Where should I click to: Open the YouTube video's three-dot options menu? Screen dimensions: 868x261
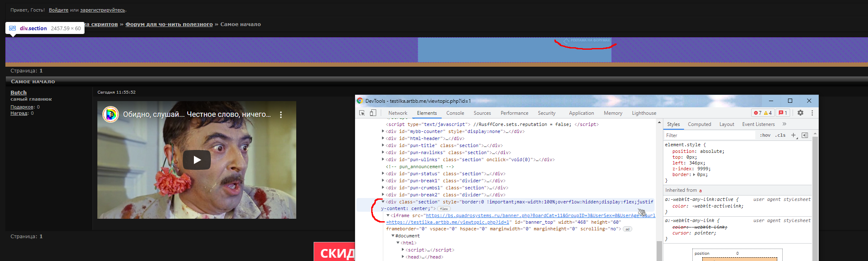pyautogui.click(x=281, y=115)
